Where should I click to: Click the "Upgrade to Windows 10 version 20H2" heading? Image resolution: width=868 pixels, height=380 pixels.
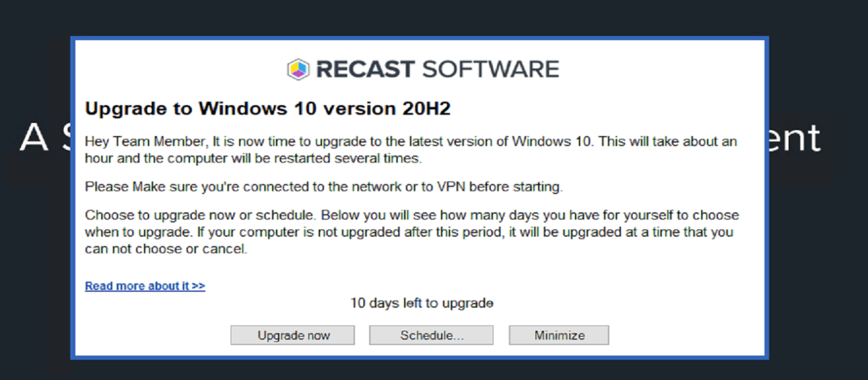click(x=267, y=108)
